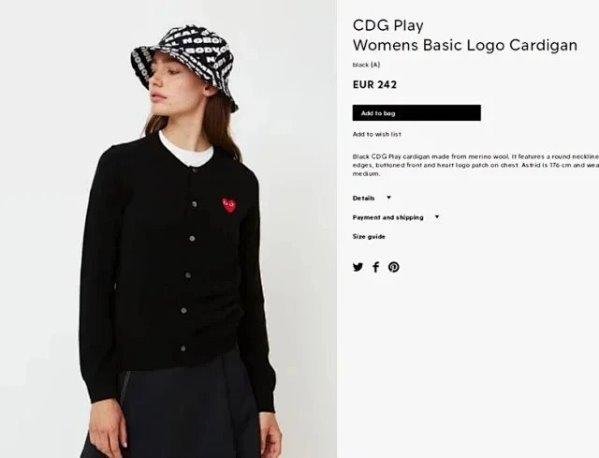Image resolution: width=599 pixels, height=458 pixels.
Task: Pin the cardigan to Pinterest
Action: tap(394, 267)
